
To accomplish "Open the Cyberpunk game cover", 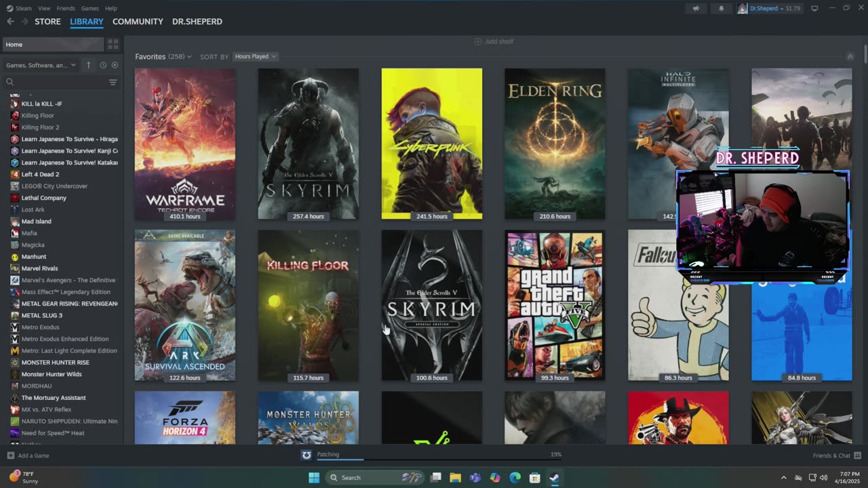I will pos(432,144).
